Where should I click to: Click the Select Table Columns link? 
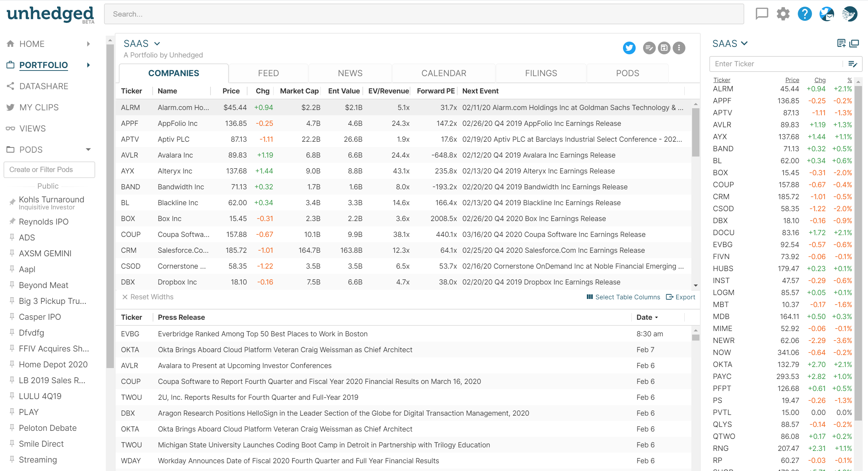coord(623,297)
